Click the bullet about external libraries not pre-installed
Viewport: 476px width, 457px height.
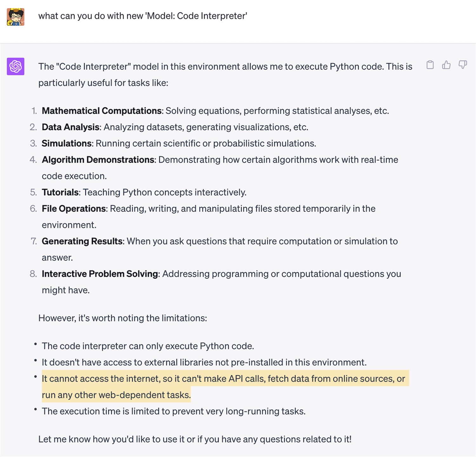coord(204,362)
